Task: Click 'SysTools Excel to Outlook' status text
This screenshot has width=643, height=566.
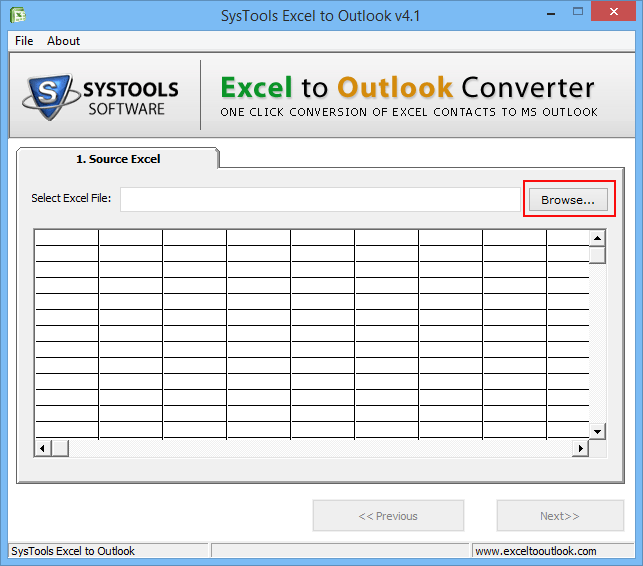Action: click(73, 551)
